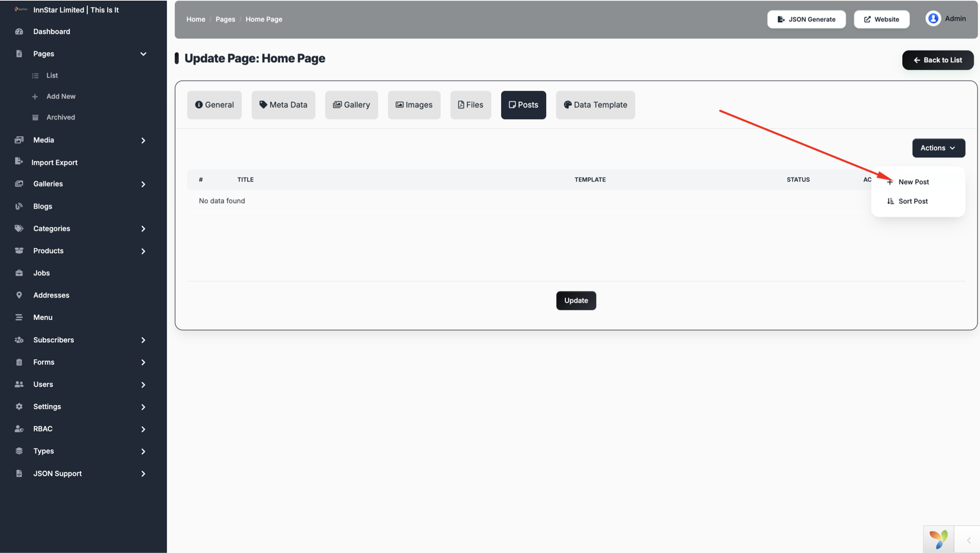Collapse the debug toolbar arrow

968,541
